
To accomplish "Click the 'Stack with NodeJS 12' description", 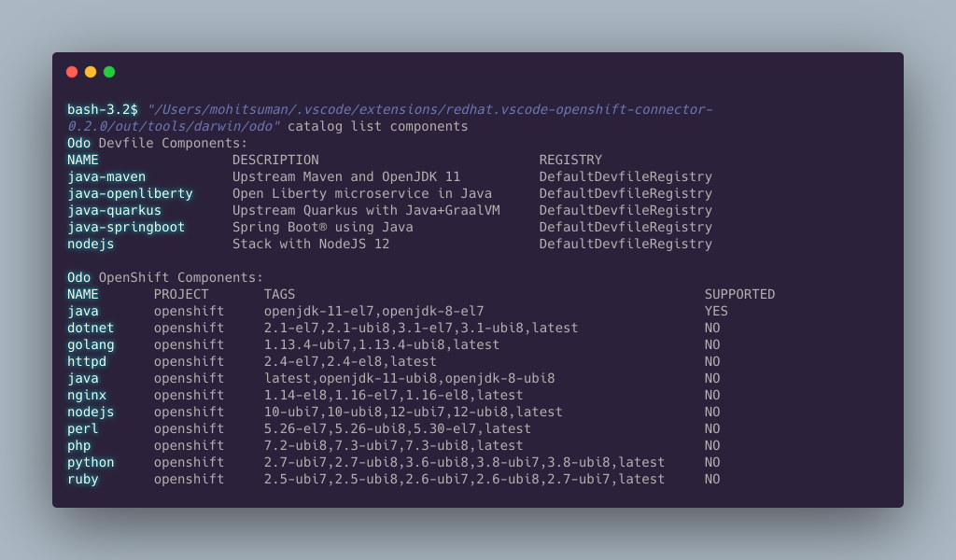I will tap(311, 244).
